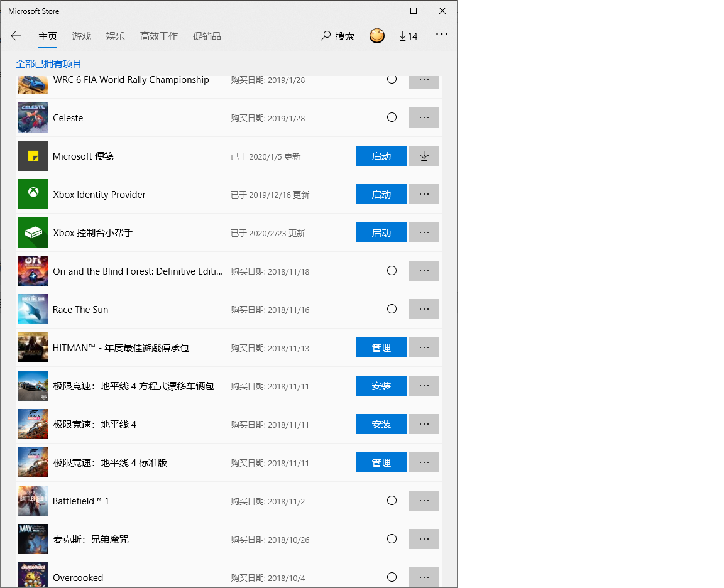Open more options for WRC 6 row

tap(424, 82)
